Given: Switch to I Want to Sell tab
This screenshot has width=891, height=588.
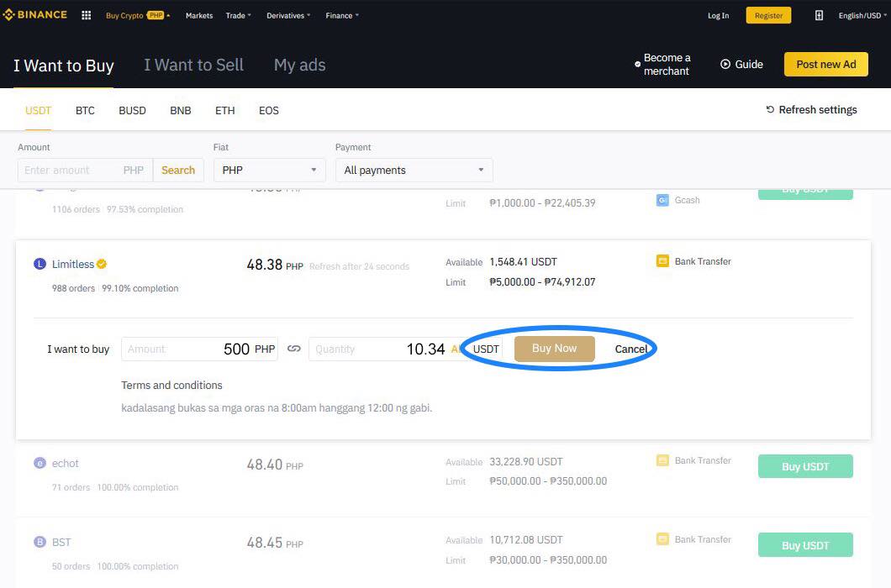Looking at the screenshot, I should coord(193,65).
